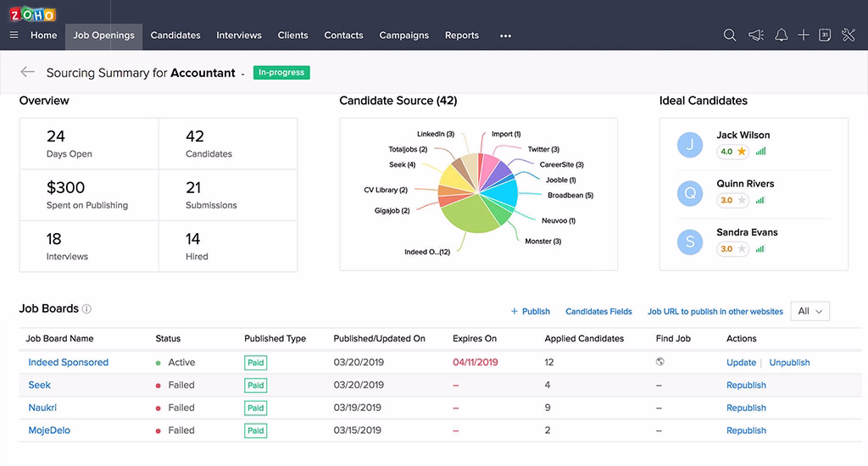
Task: Click the In-progress status badge
Action: click(281, 73)
